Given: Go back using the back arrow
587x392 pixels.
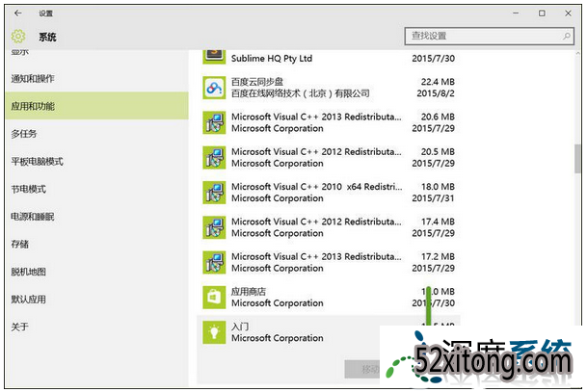Looking at the screenshot, I should [17, 13].
